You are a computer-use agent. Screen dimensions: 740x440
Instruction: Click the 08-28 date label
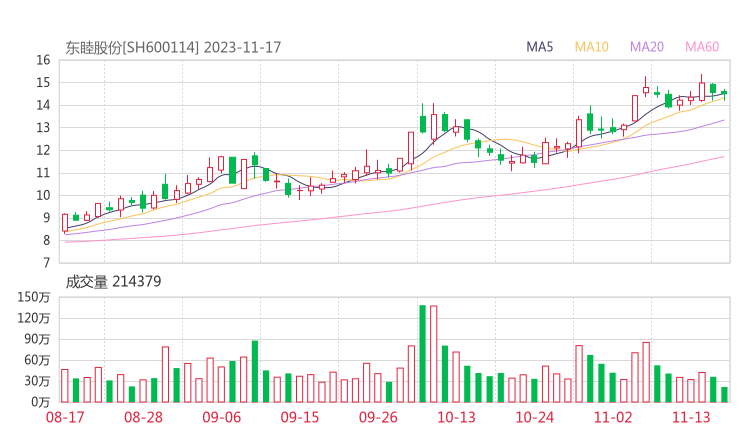click(x=143, y=417)
